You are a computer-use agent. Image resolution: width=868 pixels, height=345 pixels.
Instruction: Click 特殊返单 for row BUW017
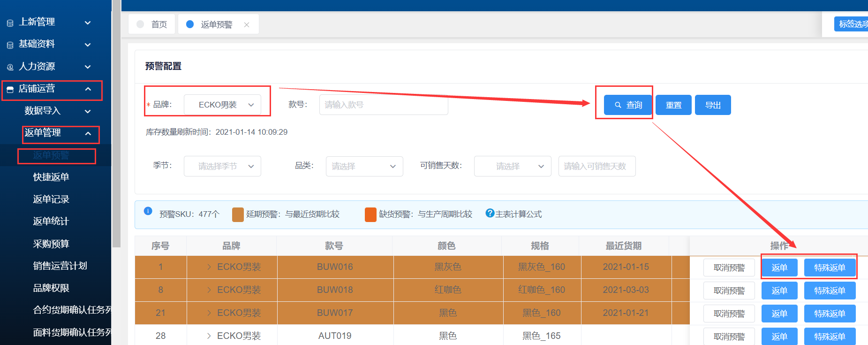(830, 314)
